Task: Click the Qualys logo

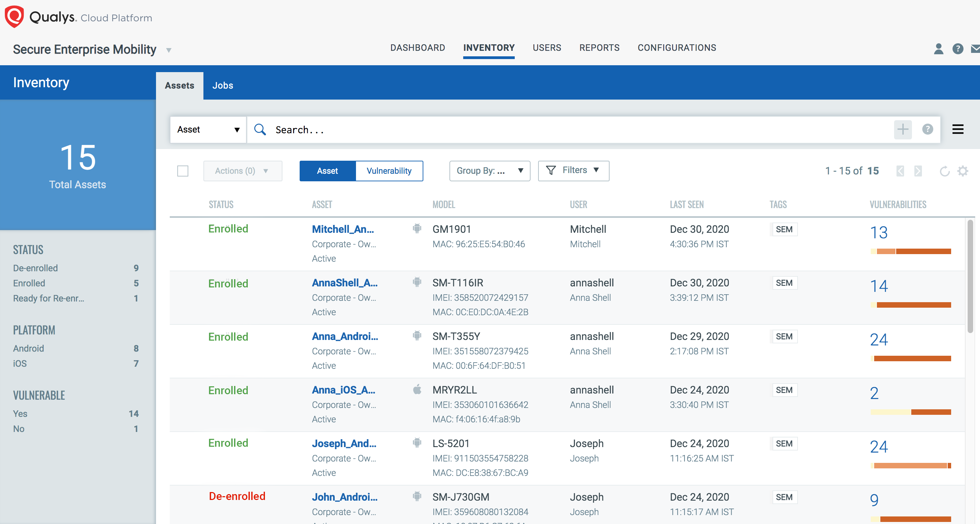Action: [14, 16]
